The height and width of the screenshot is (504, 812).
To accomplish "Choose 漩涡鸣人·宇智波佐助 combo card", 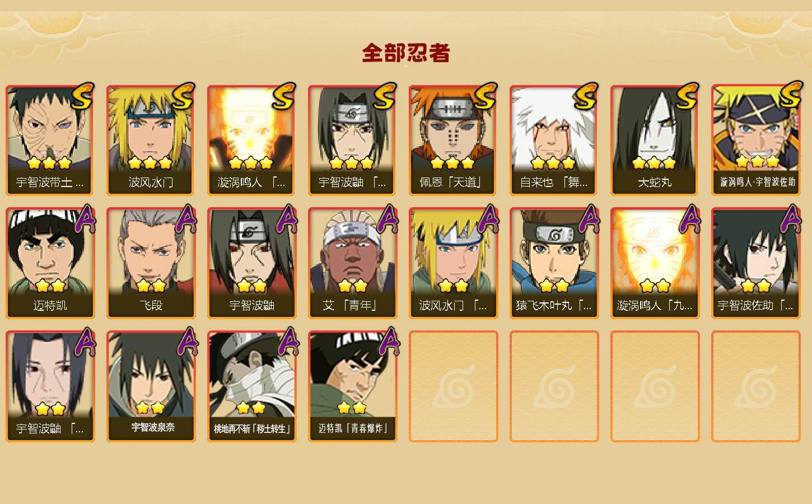I will tap(755, 140).
